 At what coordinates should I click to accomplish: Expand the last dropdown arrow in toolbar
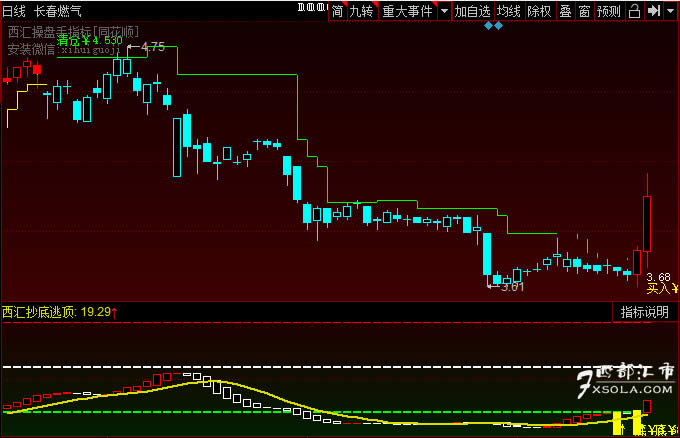(671, 12)
